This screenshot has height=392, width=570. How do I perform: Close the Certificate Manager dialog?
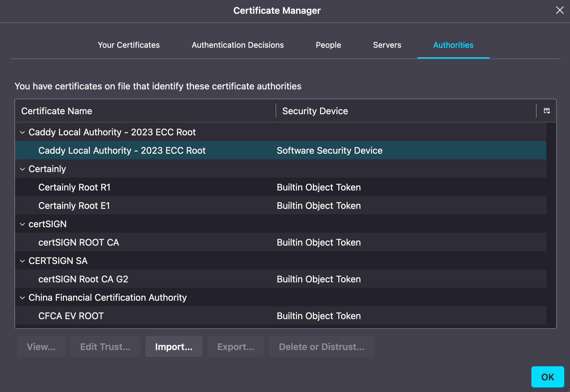pyautogui.click(x=560, y=10)
